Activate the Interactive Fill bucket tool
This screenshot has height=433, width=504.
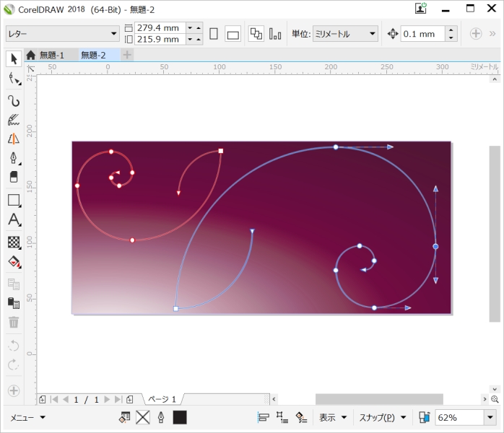click(14, 262)
